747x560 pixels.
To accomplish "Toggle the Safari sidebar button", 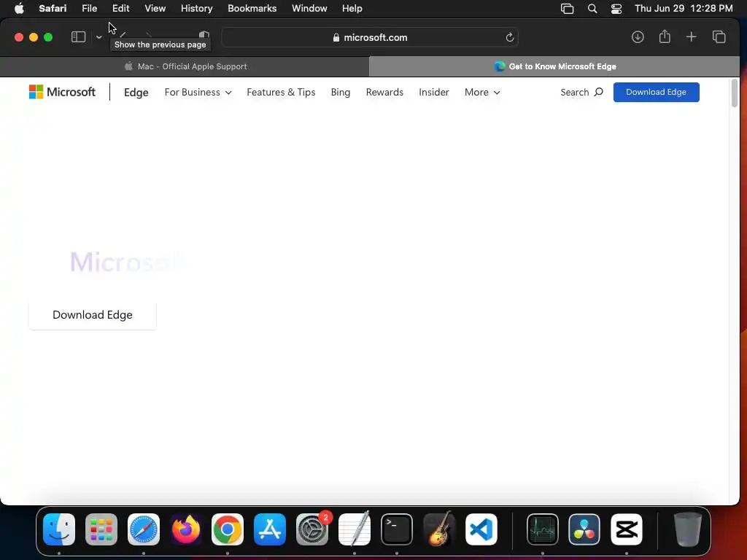I will [x=78, y=37].
